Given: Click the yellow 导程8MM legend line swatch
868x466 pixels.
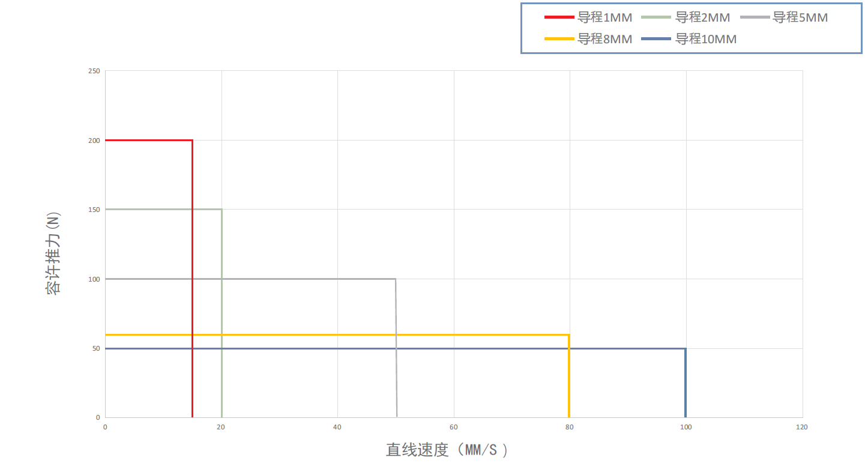Looking at the screenshot, I should (x=559, y=39).
